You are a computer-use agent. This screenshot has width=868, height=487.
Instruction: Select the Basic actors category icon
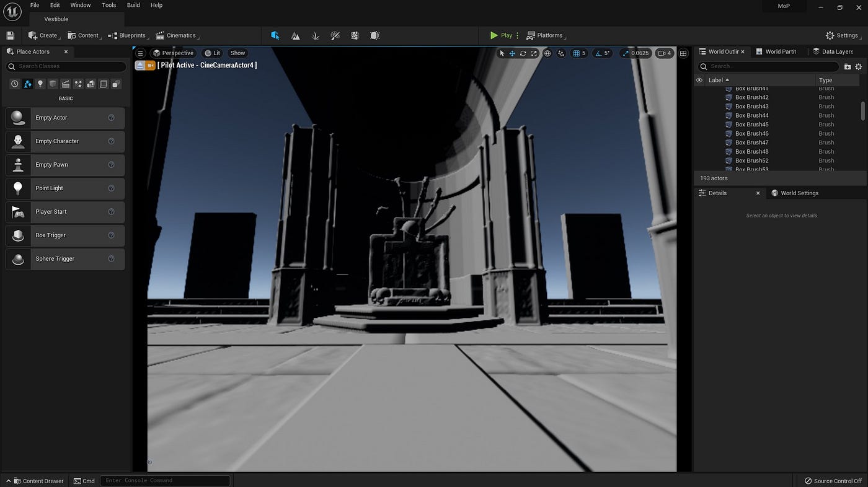pos(28,84)
